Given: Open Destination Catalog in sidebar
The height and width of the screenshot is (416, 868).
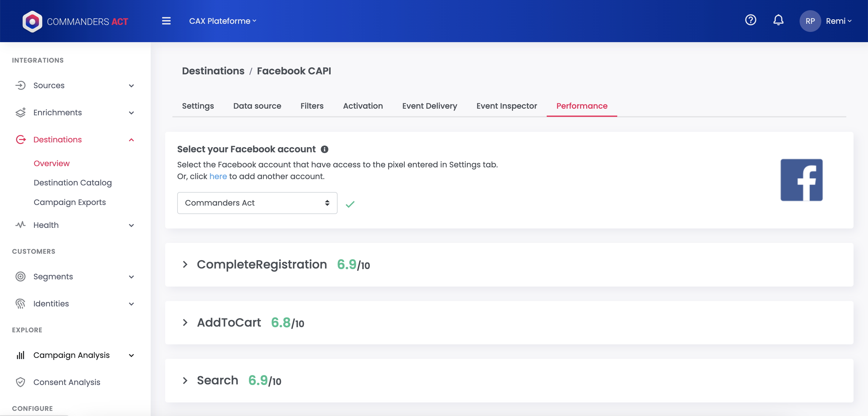Looking at the screenshot, I should (72, 183).
